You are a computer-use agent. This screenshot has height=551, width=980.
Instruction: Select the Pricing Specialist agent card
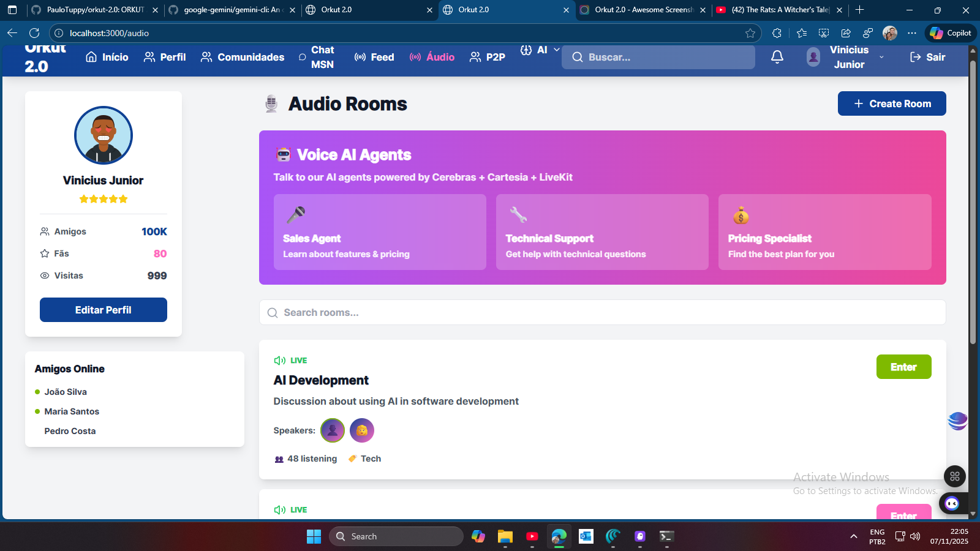824,232
